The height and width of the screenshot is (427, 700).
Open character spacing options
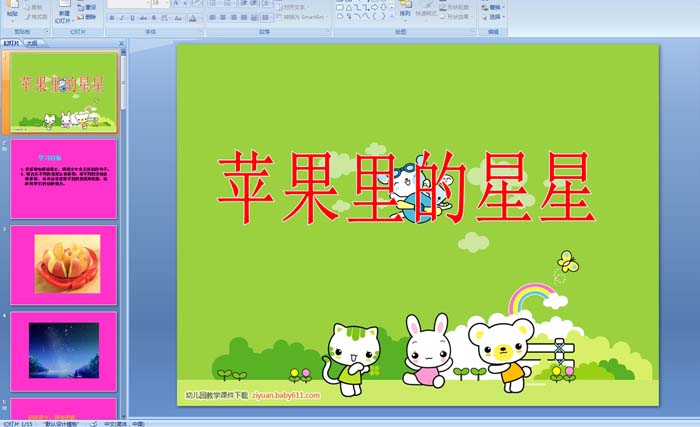(165, 18)
